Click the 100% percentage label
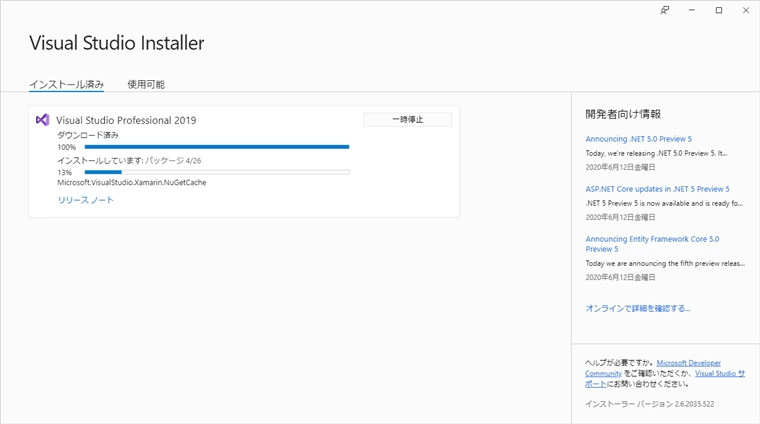The height and width of the screenshot is (424, 760). 66,147
